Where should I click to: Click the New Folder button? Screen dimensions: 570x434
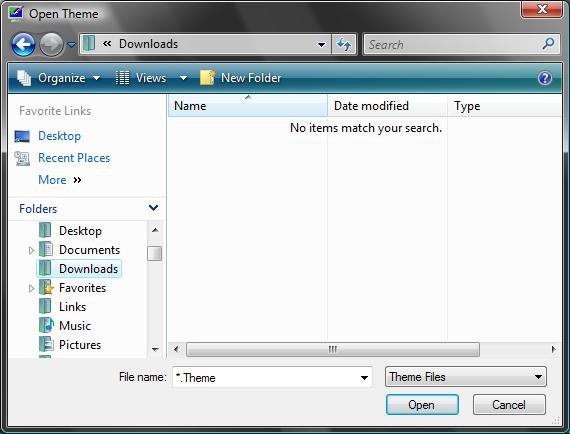[241, 78]
